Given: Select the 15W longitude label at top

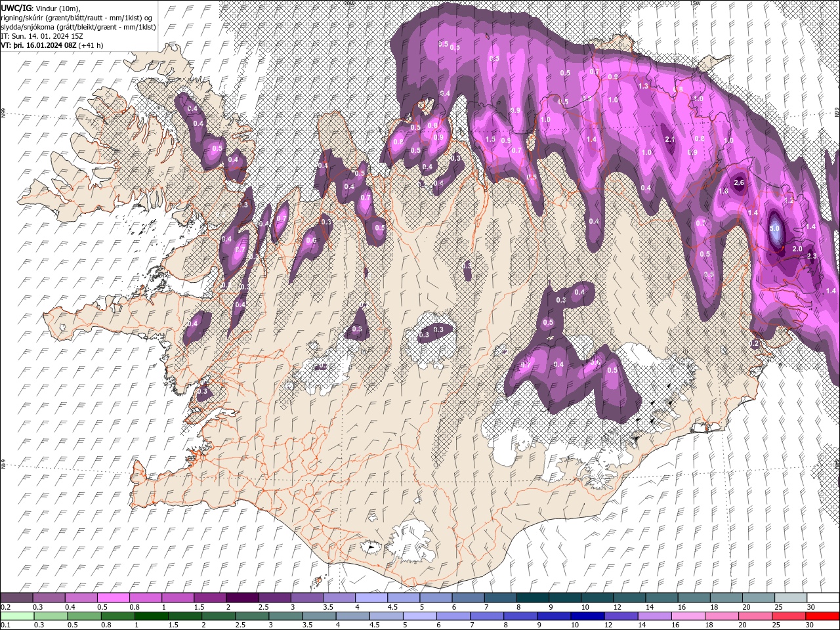Looking at the screenshot, I should [x=694, y=3].
